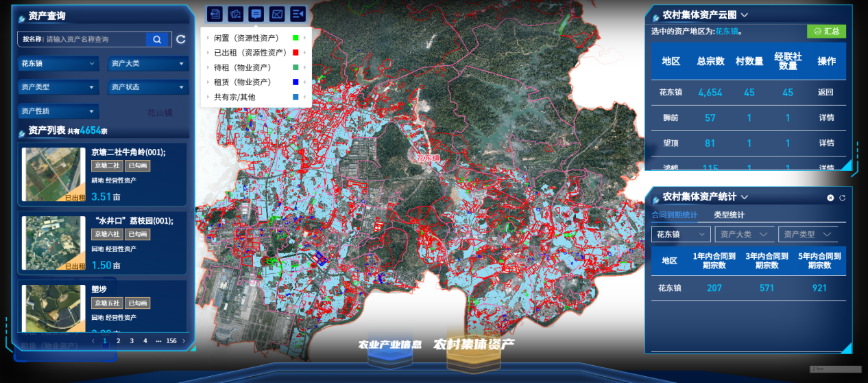Expand the 已出租（资源性资产）legend entry
The image size is (868, 383).
tap(208, 53)
